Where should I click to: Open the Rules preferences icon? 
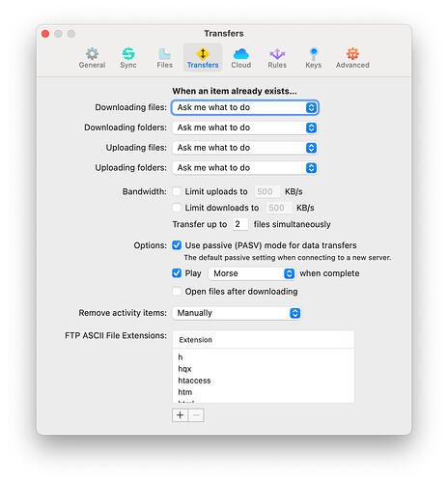pos(277,54)
